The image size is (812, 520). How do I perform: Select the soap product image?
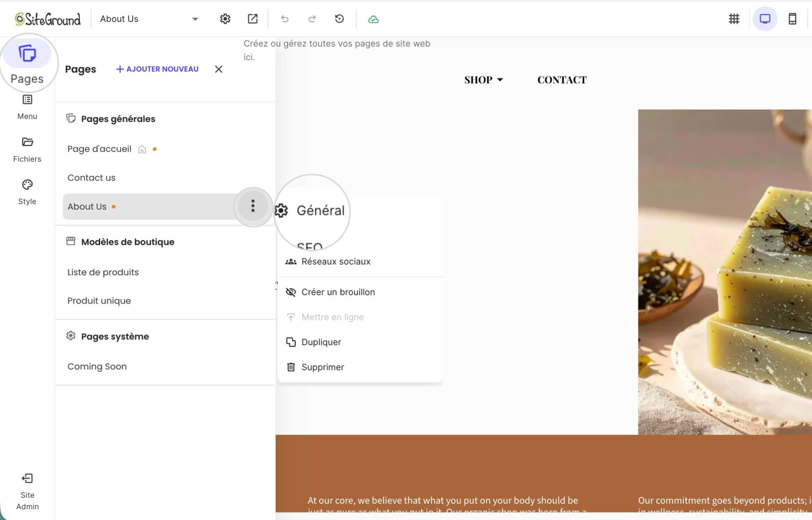pyautogui.click(x=725, y=272)
